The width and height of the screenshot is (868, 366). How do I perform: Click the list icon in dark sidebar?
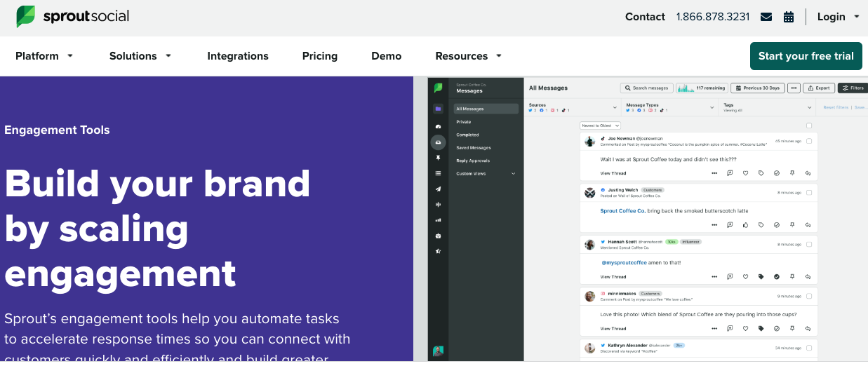(438, 173)
